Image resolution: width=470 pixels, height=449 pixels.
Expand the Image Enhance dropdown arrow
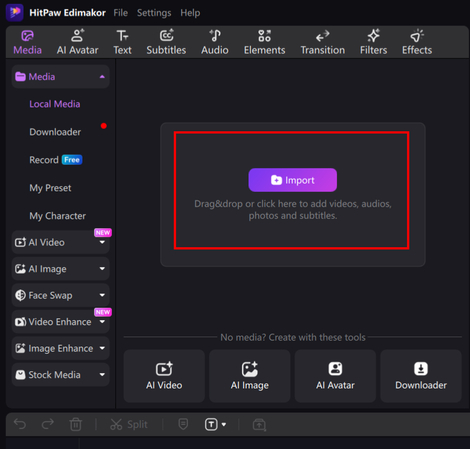(x=102, y=348)
